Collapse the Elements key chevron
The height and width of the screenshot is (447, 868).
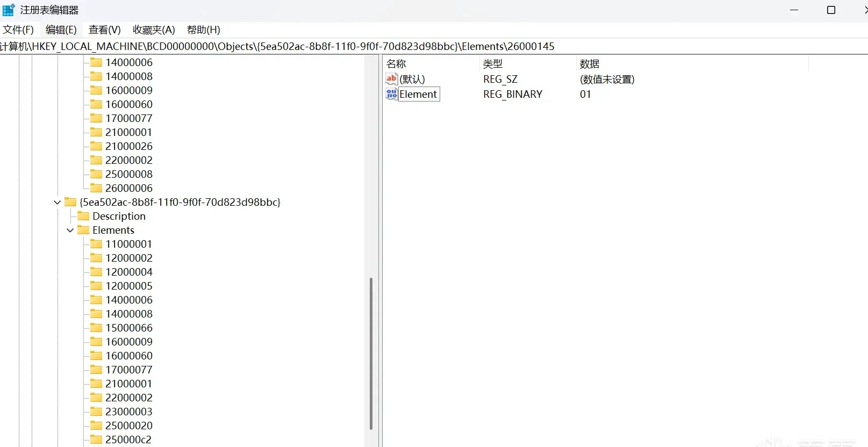pyautogui.click(x=70, y=230)
